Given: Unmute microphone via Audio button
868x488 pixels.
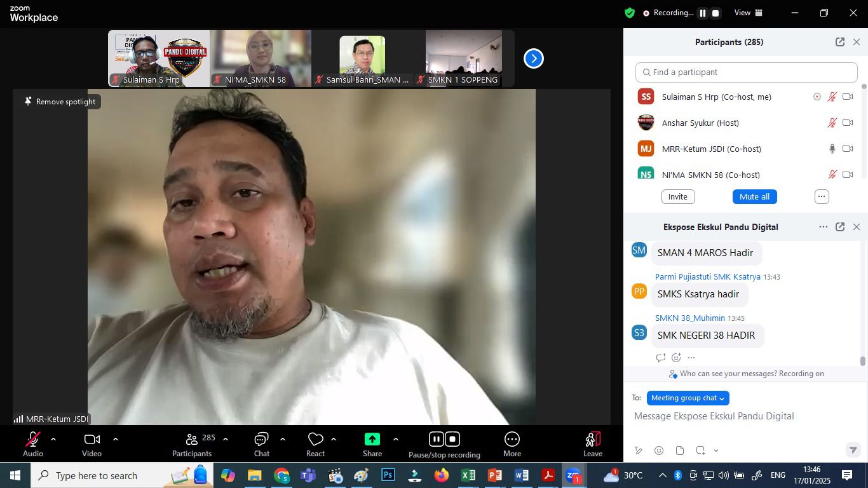Looking at the screenshot, I should click(33, 440).
